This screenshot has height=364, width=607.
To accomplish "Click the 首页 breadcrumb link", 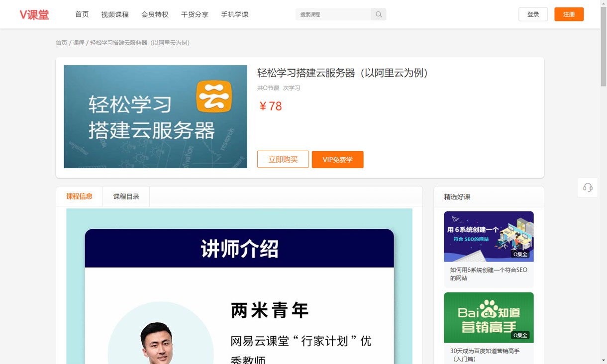I will click(x=61, y=43).
